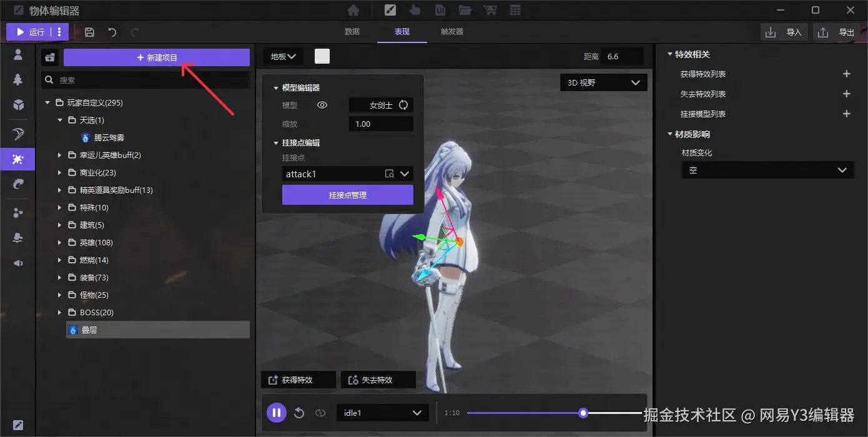
Task: Undo the last action
Action: (112, 32)
